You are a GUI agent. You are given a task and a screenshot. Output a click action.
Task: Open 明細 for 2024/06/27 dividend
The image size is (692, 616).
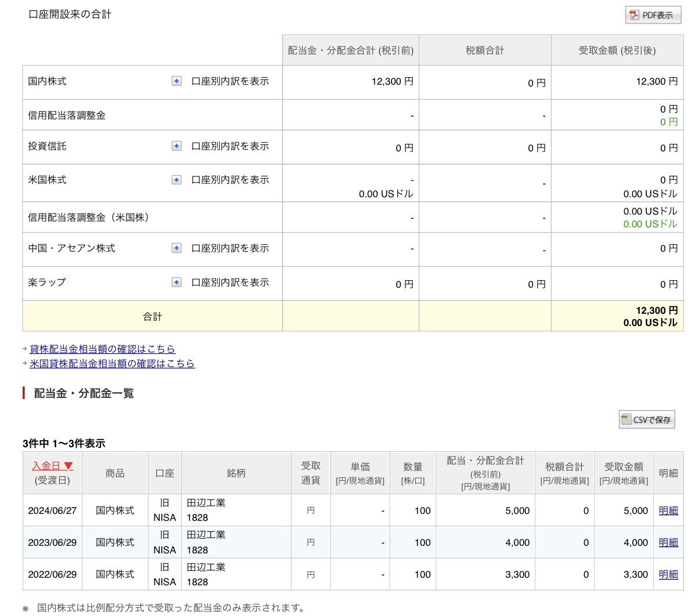(668, 510)
